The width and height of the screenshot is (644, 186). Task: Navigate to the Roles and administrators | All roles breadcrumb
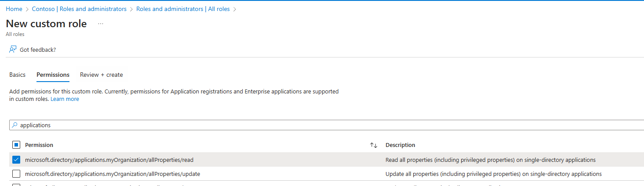[183, 9]
